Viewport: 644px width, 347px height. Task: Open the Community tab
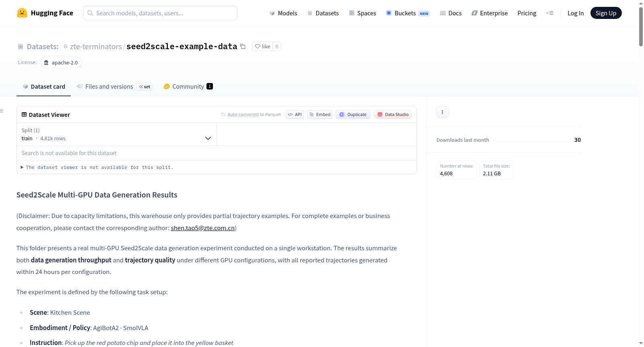(x=188, y=87)
